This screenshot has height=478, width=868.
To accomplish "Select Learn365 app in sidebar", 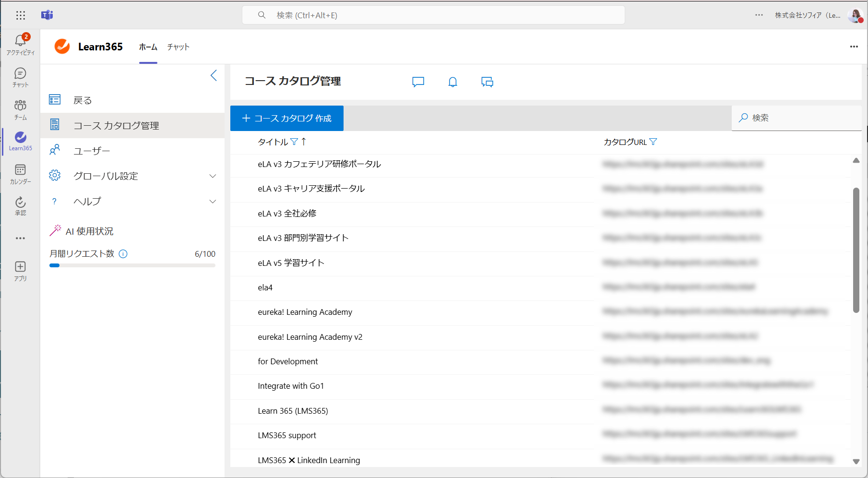I will [x=20, y=141].
